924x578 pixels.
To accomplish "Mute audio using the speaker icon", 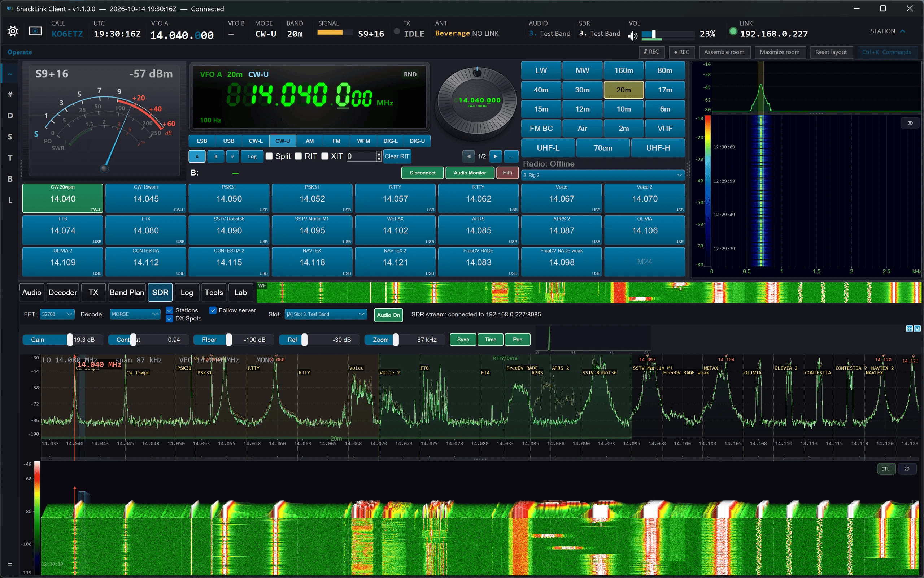I will pos(633,35).
